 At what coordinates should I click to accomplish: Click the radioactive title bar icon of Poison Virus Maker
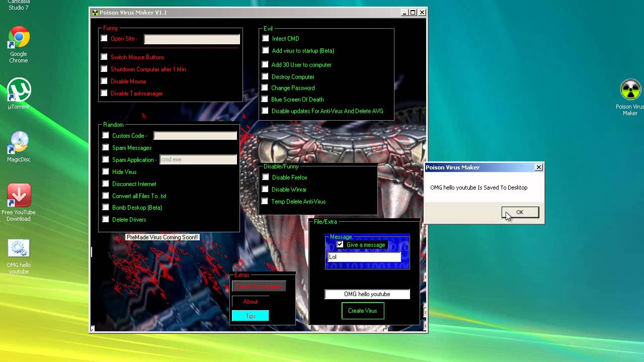point(95,13)
